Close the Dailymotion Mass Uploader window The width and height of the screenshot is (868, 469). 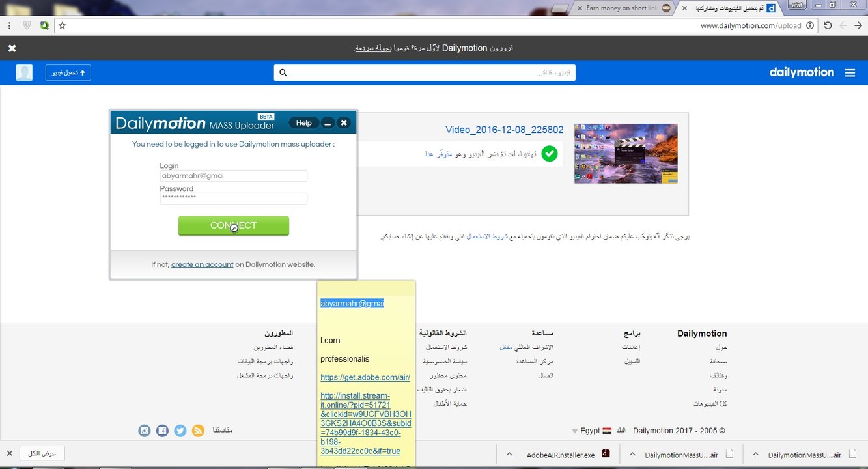[x=344, y=122]
